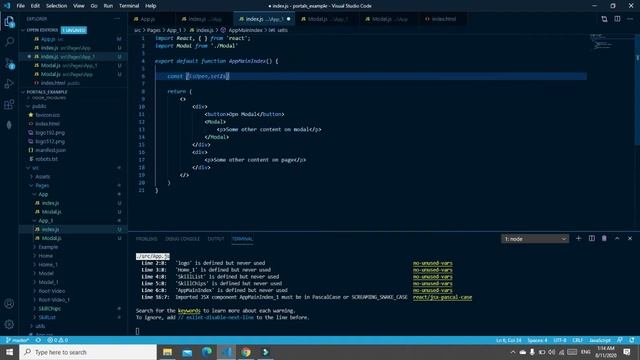Open errors and warnings count in status bar
640x360 pixels.
point(58,340)
